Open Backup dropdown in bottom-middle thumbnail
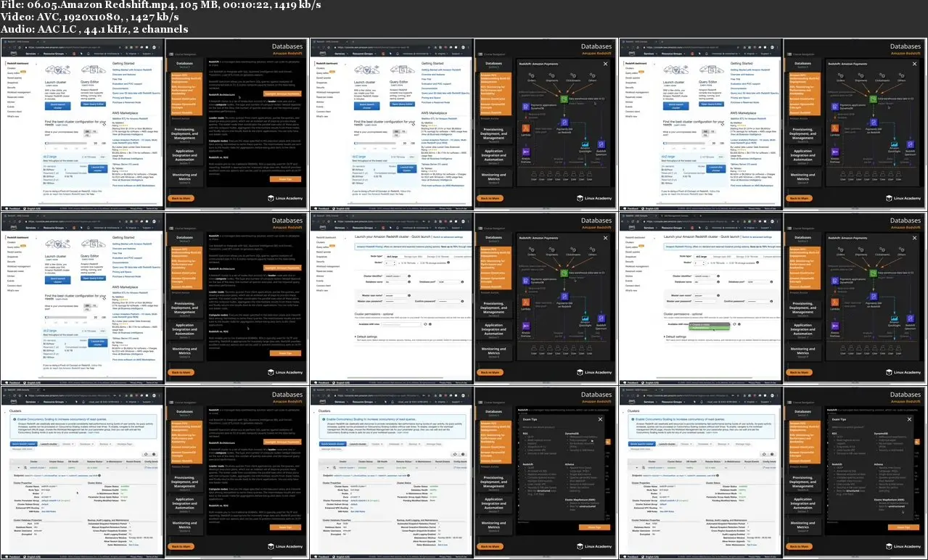 click(414, 443)
